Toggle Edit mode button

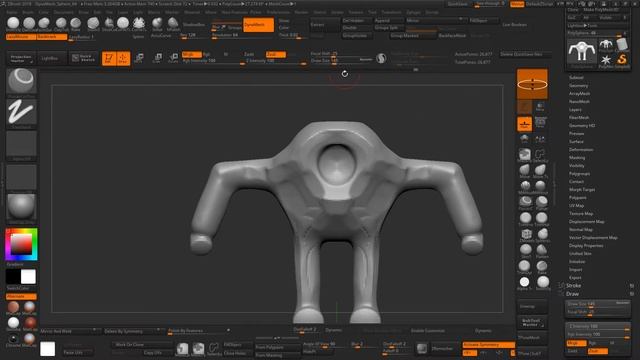pyautogui.click(x=109, y=58)
